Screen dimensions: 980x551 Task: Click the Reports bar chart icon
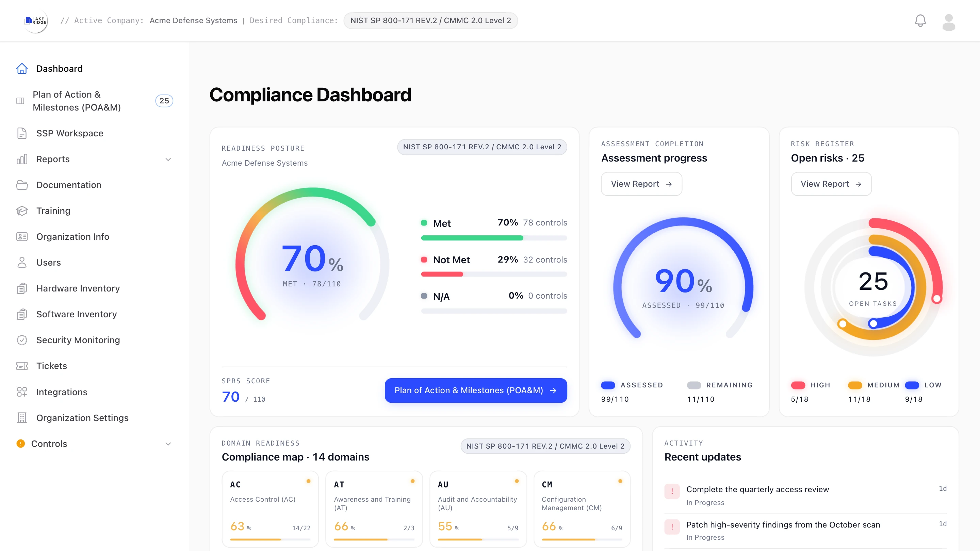22,159
